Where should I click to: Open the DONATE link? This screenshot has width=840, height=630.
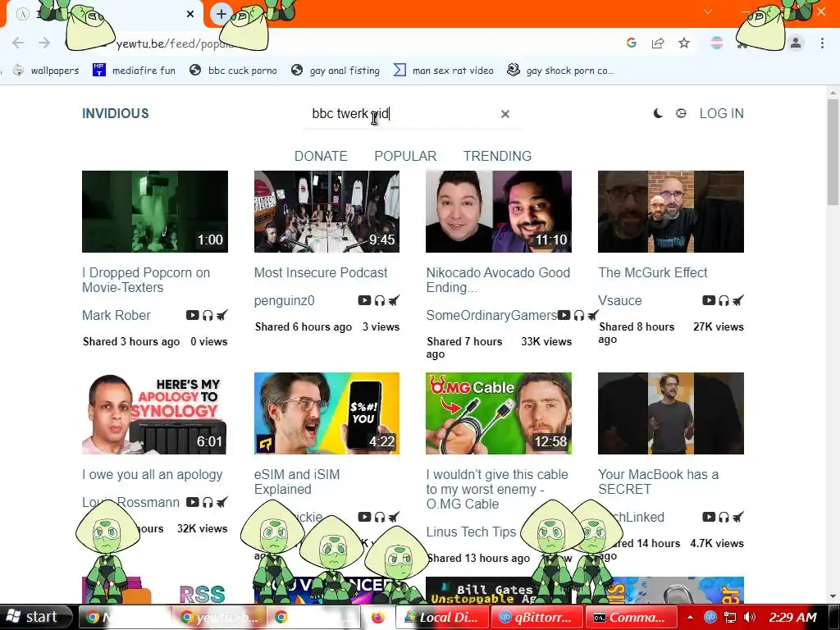pos(321,156)
